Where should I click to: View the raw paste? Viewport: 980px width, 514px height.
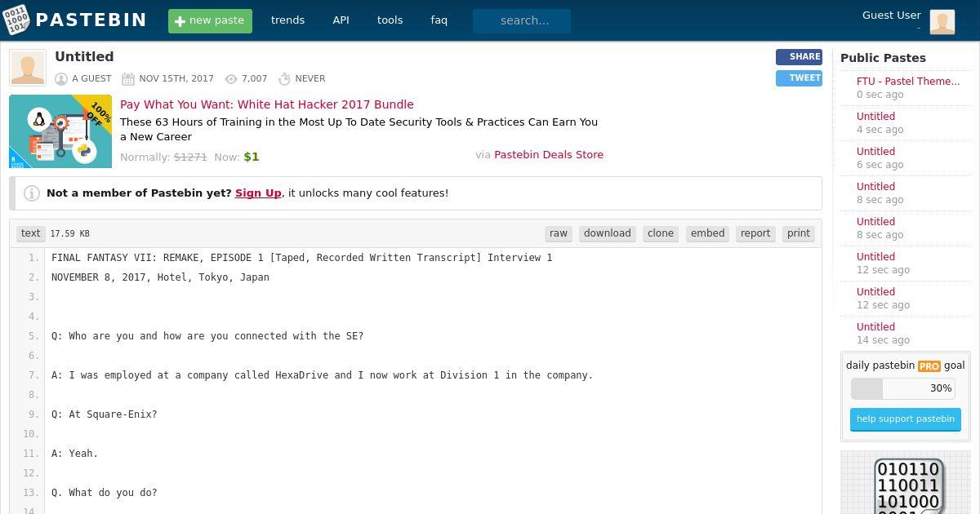tap(559, 233)
